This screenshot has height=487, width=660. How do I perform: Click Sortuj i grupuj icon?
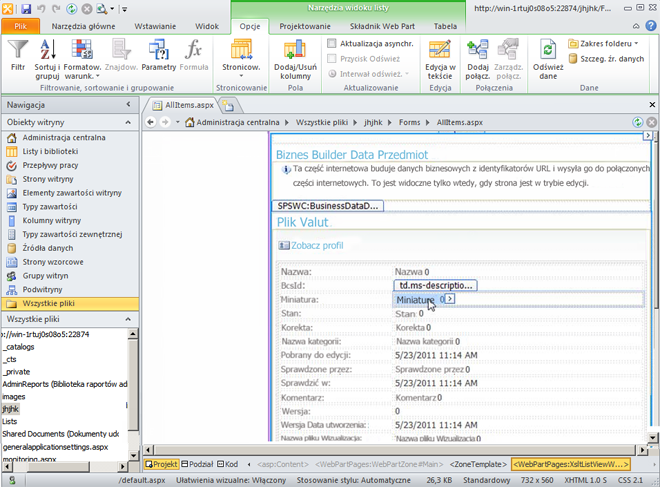tap(47, 59)
